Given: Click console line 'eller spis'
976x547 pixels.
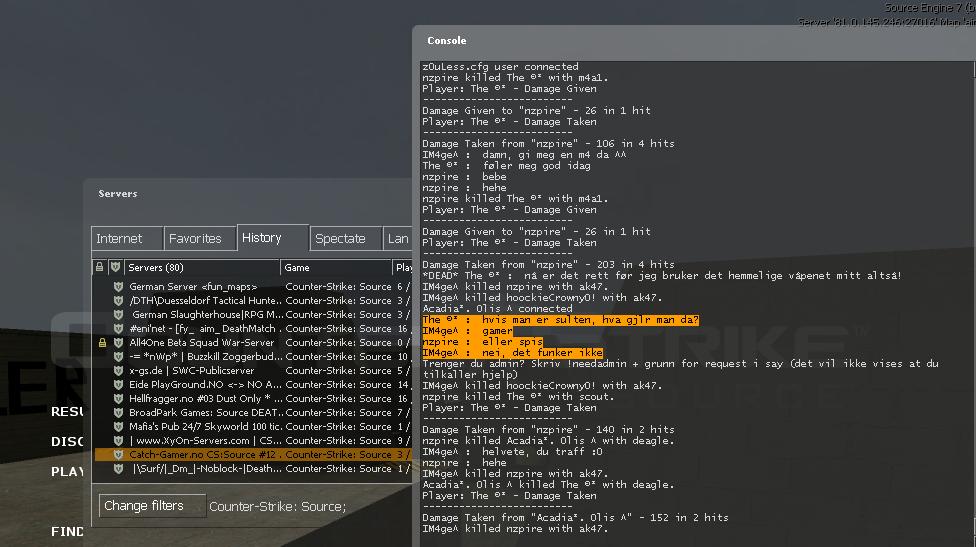Looking at the screenshot, I should [482, 342].
